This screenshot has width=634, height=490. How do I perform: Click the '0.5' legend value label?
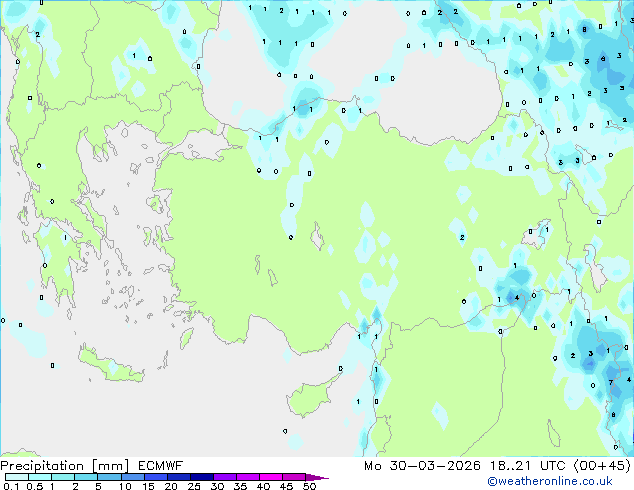[34, 486]
